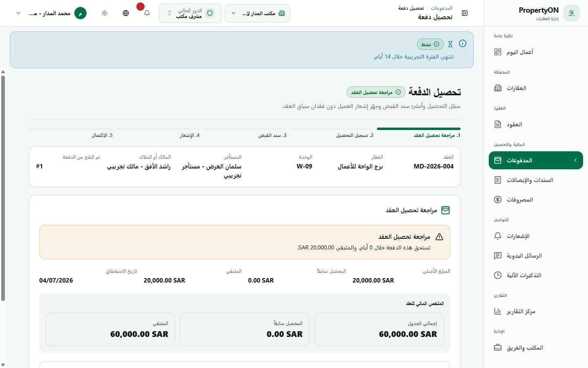Click the warning triangle icon in alert
This screenshot has height=368, width=588.
tap(439, 237)
